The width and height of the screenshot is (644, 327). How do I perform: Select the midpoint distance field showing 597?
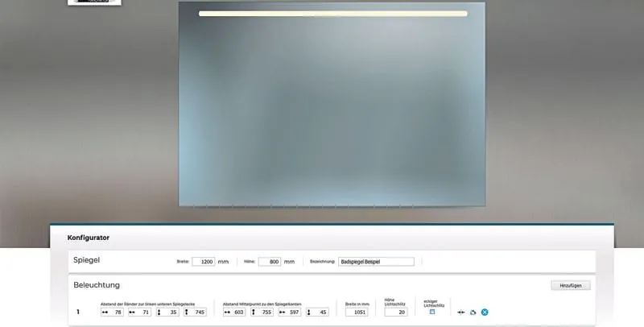(x=294, y=312)
